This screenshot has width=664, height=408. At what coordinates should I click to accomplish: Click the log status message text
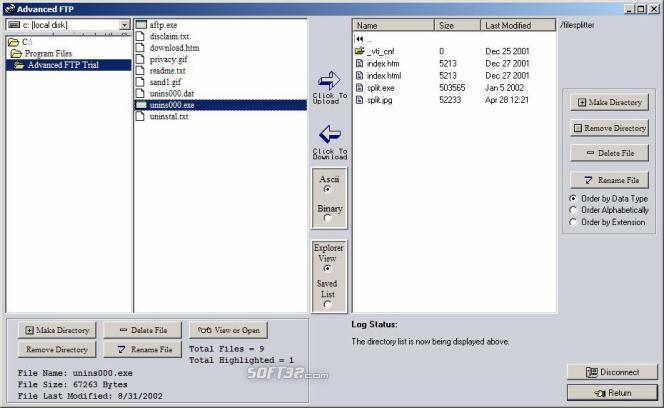pyautogui.click(x=430, y=341)
